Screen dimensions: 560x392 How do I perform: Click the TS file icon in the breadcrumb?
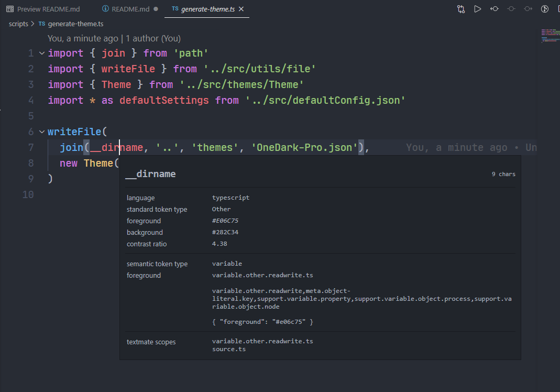click(41, 24)
